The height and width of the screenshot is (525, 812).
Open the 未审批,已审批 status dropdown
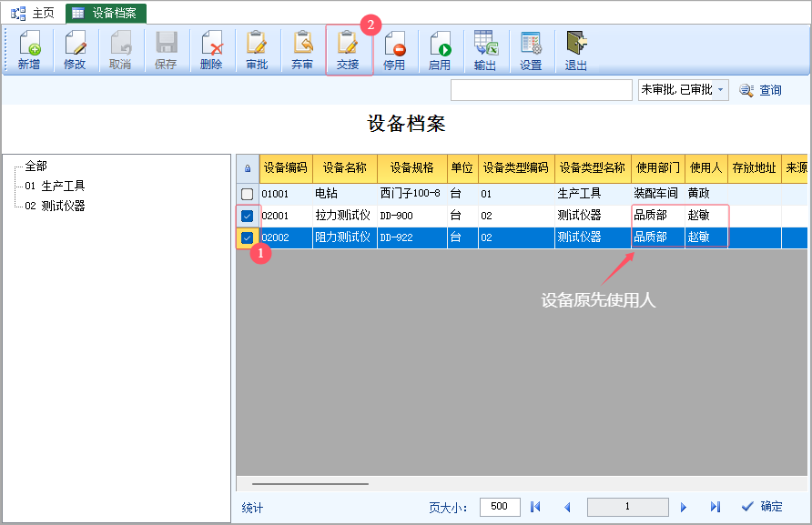[x=720, y=89]
